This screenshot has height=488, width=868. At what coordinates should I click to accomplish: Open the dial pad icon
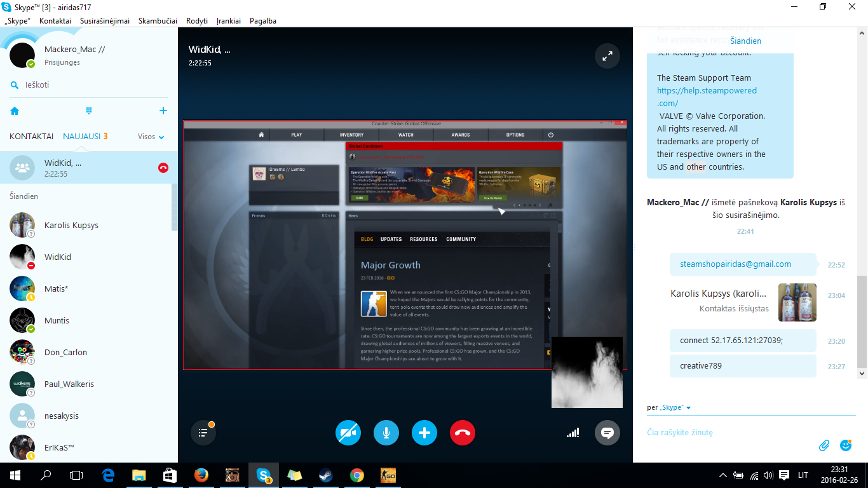tap(89, 111)
